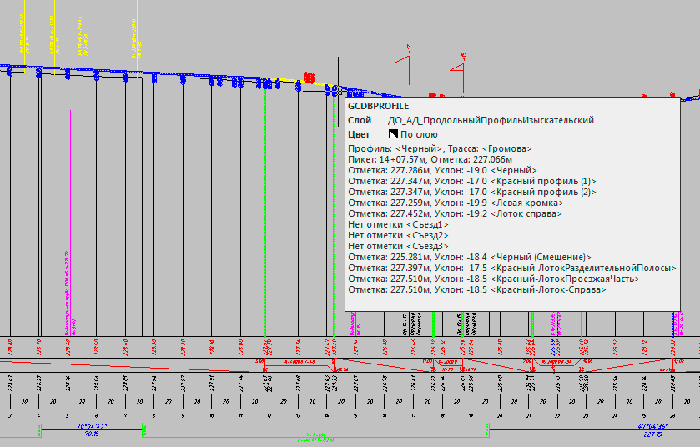Click the 'Нет отметки <Съезд1>' line
700x447 pixels.
coord(398,224)
